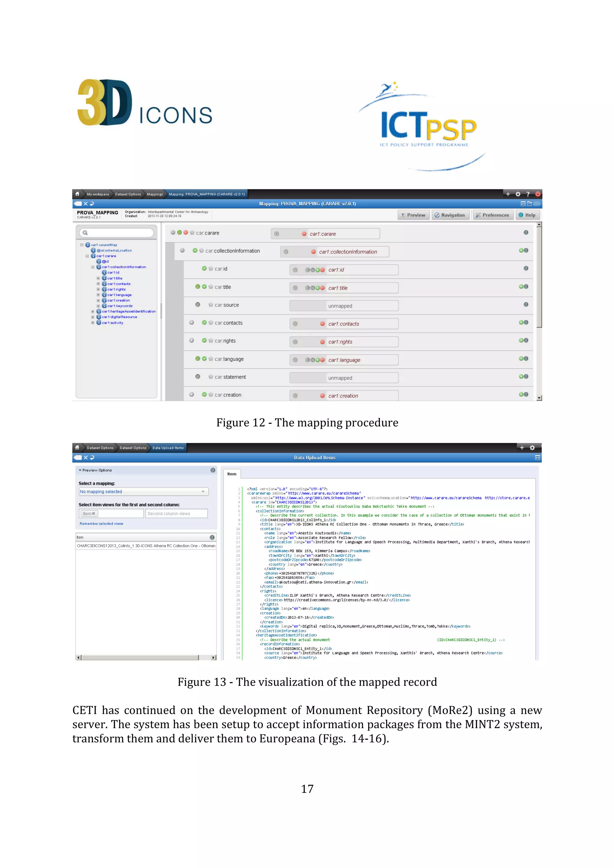Select the Item tab in XML viewer
614x868 pixels.
[x=231, y=474]
